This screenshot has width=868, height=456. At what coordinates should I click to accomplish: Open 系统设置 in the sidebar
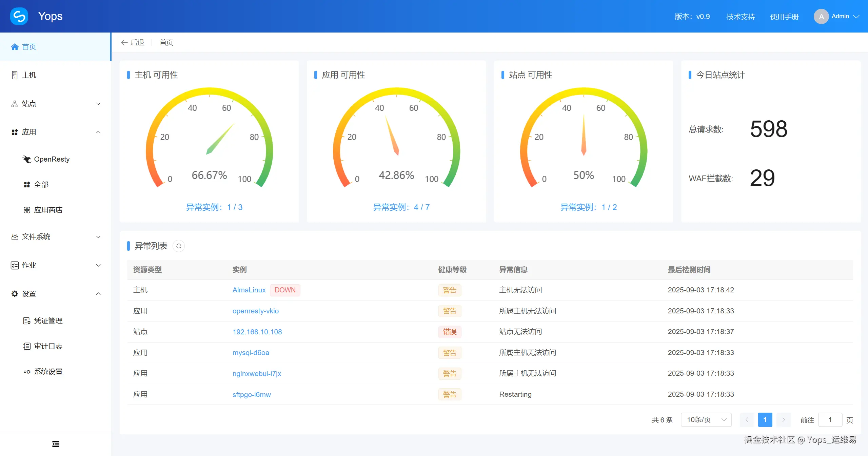click(x=48, y=372)
